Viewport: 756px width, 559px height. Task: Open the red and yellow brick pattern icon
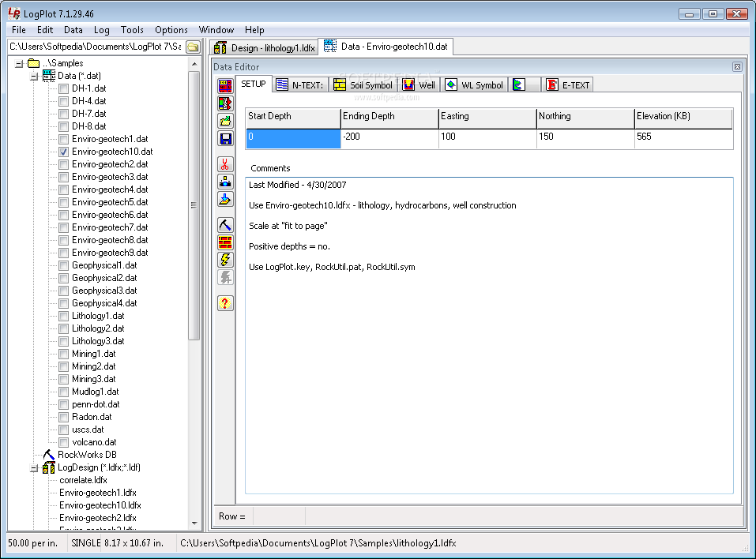pos(225,242)
